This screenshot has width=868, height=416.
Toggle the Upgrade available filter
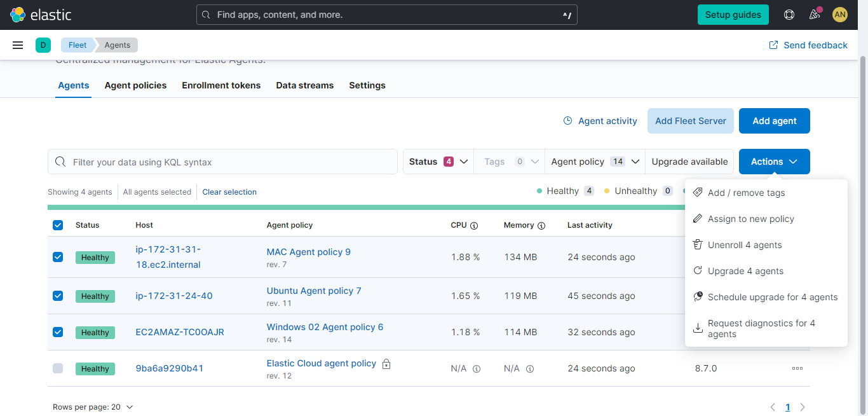click(x=689, y=162)
